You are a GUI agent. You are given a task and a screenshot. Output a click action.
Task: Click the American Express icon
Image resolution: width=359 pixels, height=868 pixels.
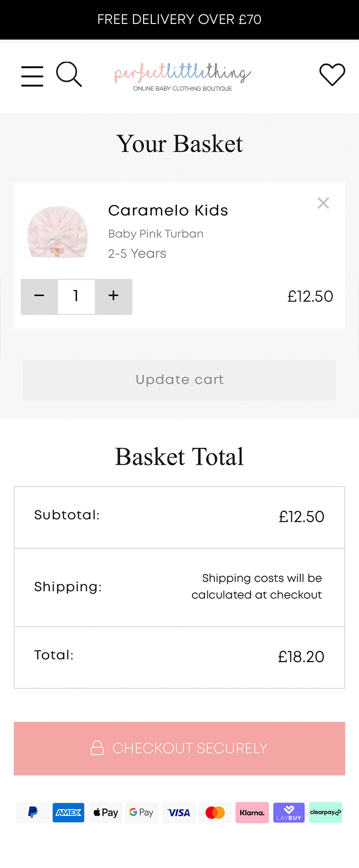(68, 812)
